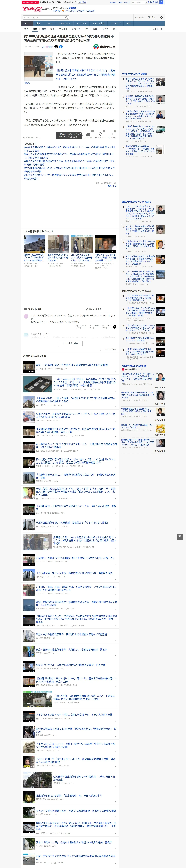Click the first commenter's purple avatar
This screenshot has width=186, height=868.
[26, 316]
